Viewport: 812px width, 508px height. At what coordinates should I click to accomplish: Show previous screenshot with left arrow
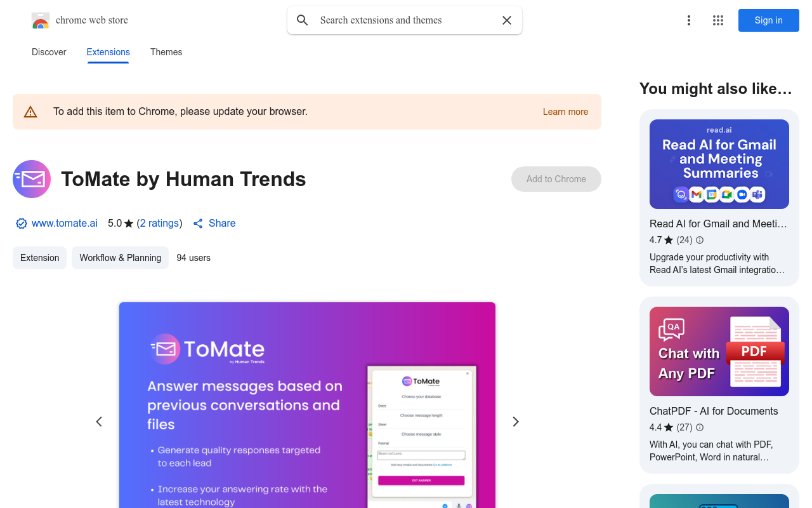click(99, 422)
